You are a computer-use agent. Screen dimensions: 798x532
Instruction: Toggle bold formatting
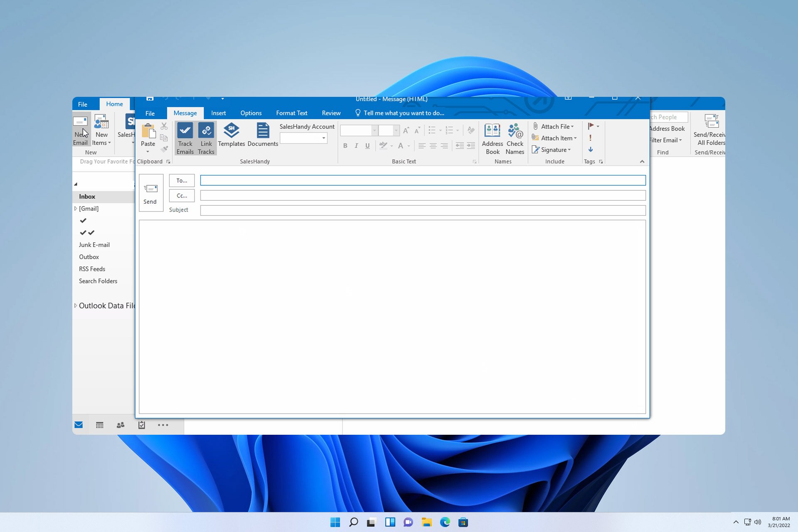click(345, 145)
